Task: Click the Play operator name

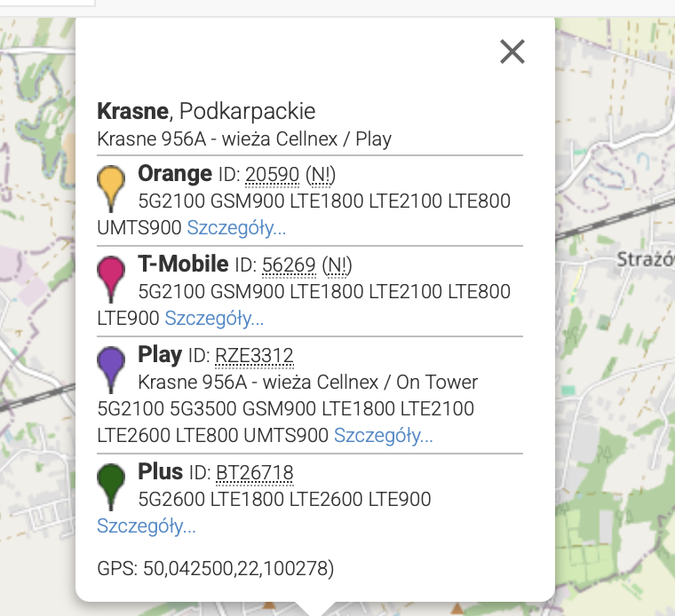Action: pos(160,355)
